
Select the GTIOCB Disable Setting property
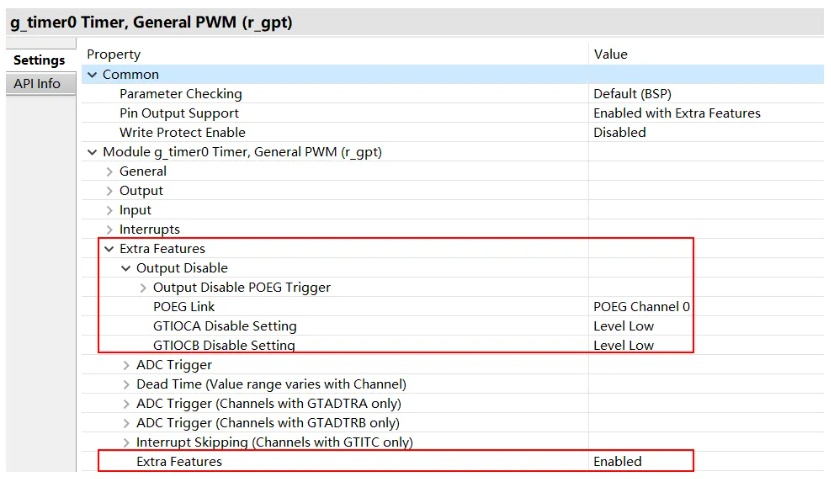point(224,345)
